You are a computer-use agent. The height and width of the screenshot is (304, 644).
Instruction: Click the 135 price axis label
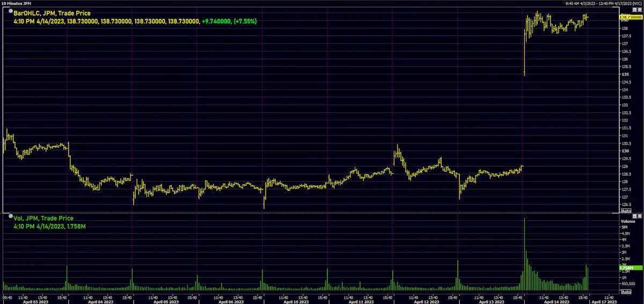coord(624,74)
